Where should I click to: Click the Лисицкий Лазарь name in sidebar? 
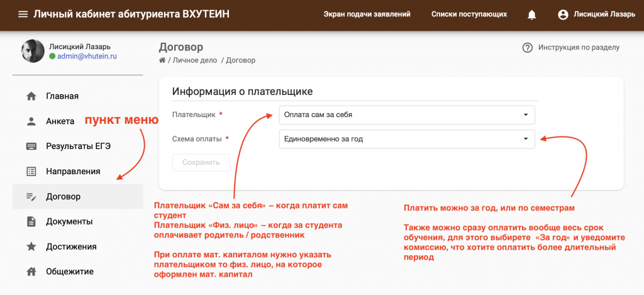click(80, 47)
